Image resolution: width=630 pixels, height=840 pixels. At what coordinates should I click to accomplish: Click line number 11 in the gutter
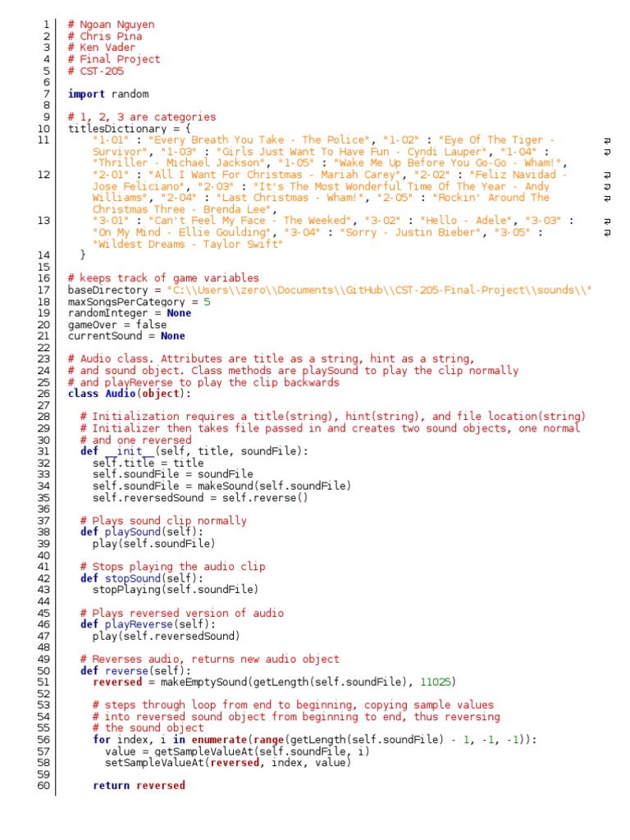pyautogui.click(x=44, y=140)
